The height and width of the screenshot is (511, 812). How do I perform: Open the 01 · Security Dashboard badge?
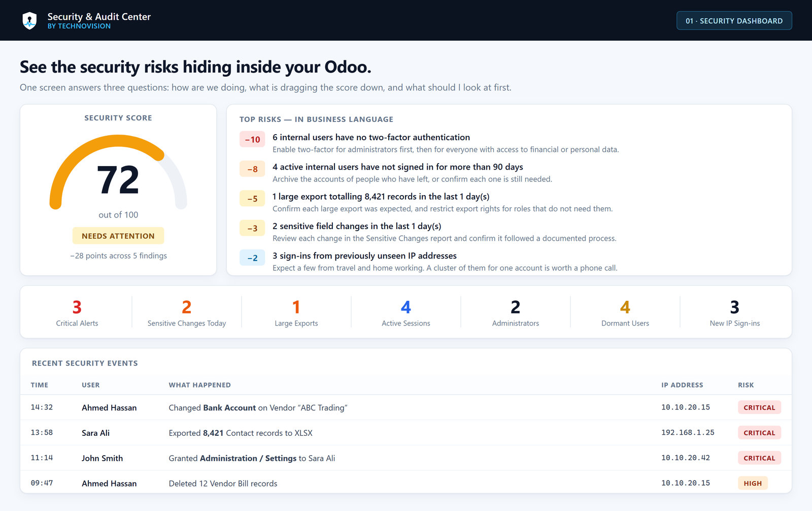click(x=734, y=21)
